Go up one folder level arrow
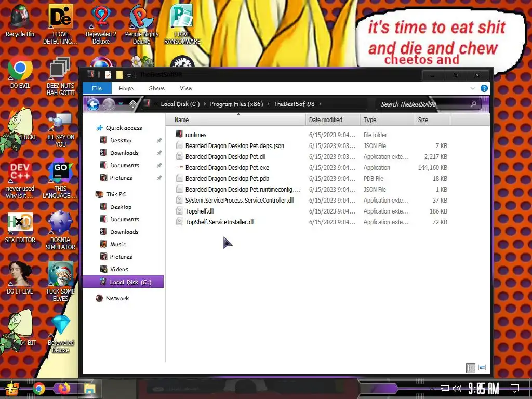532x399 pixels. pyautogui.click(x=132, y=104)
